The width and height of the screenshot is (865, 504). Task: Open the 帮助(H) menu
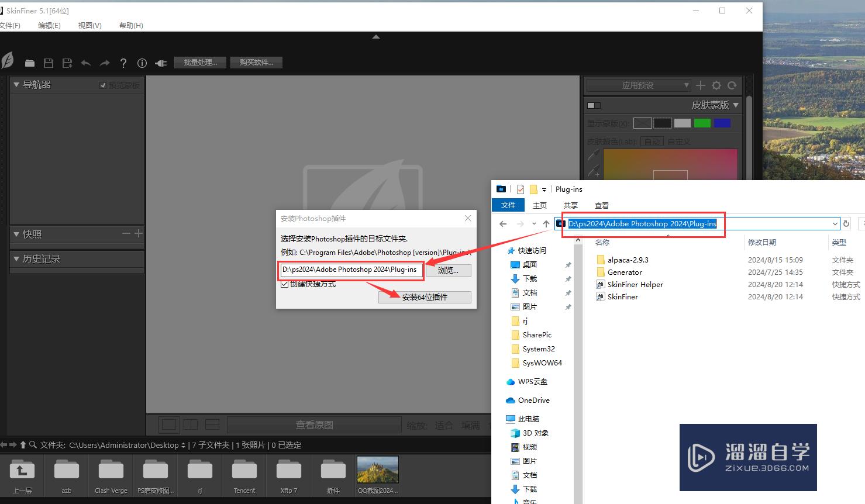click(131, 25)
